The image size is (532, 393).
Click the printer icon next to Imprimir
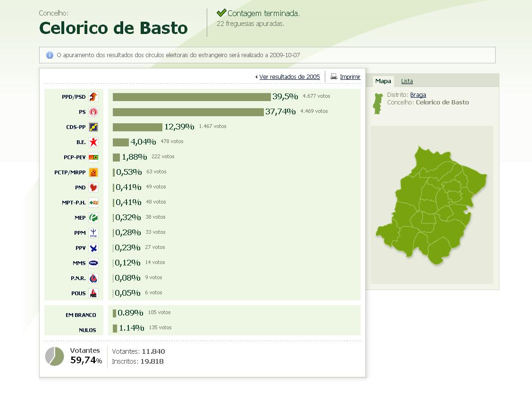[x=334, y=77]
